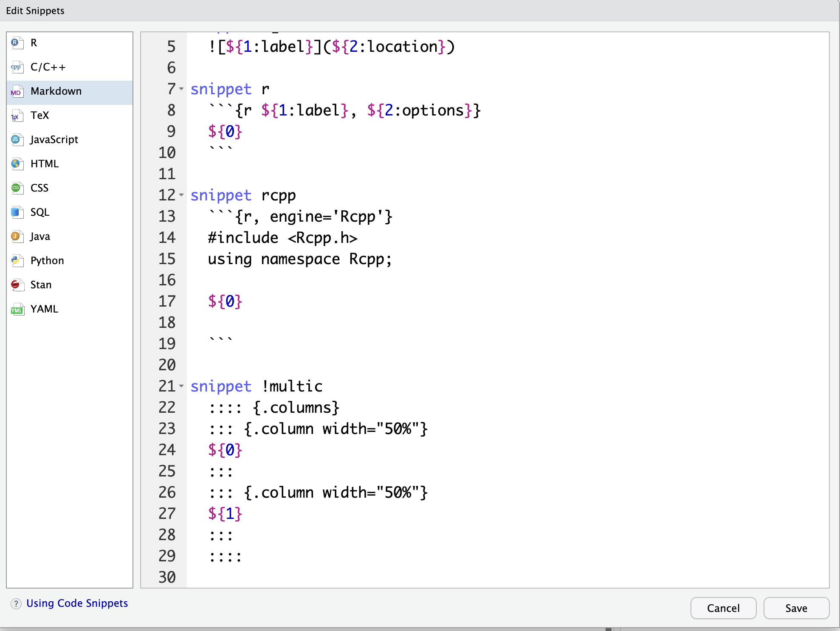Click the HTML globe icon
The width and height of the screenshot is (840, 631).
[17, 164]
